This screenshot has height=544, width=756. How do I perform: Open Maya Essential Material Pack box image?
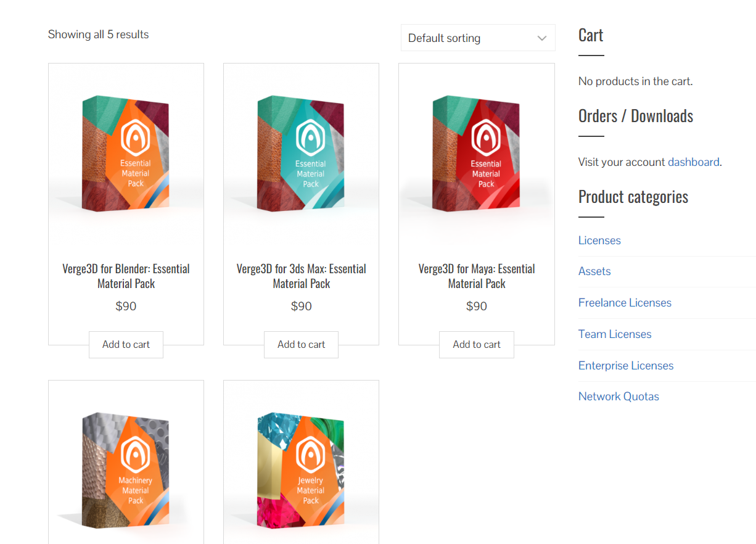[477, 153]
